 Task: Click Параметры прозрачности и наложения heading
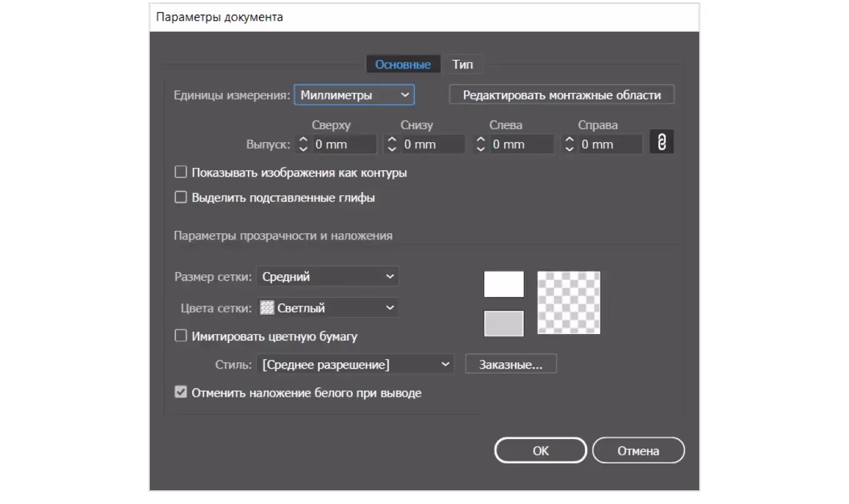283,236
